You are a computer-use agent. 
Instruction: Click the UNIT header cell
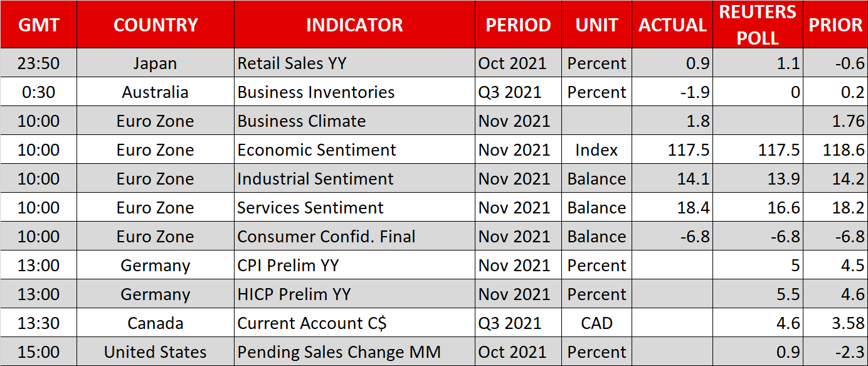pos(596,25)
